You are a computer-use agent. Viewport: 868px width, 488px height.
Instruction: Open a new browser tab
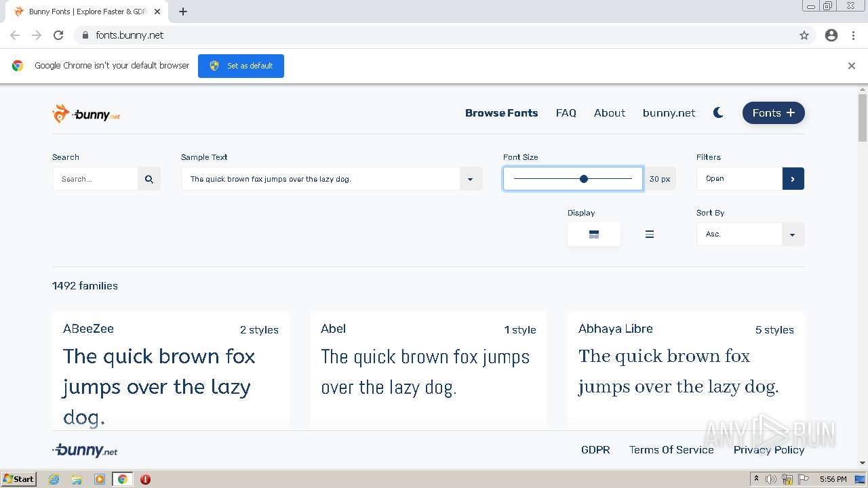pyautogui.click(x=183, y=12)
